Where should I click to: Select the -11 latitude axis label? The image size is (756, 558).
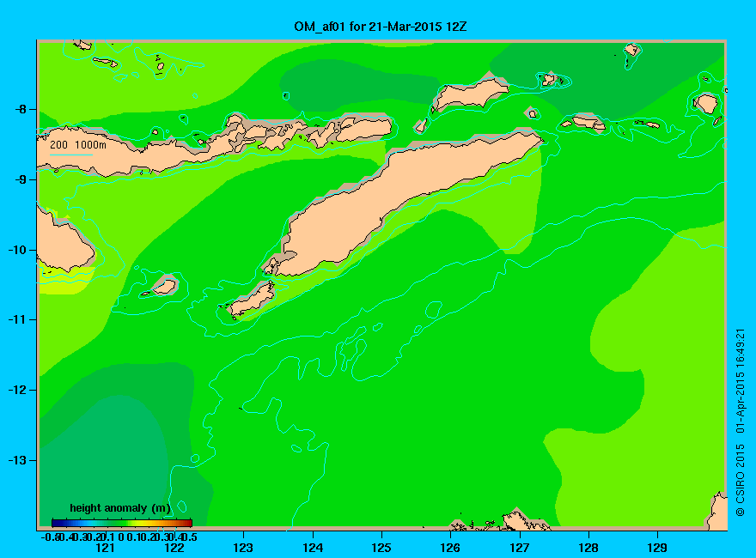18,319
